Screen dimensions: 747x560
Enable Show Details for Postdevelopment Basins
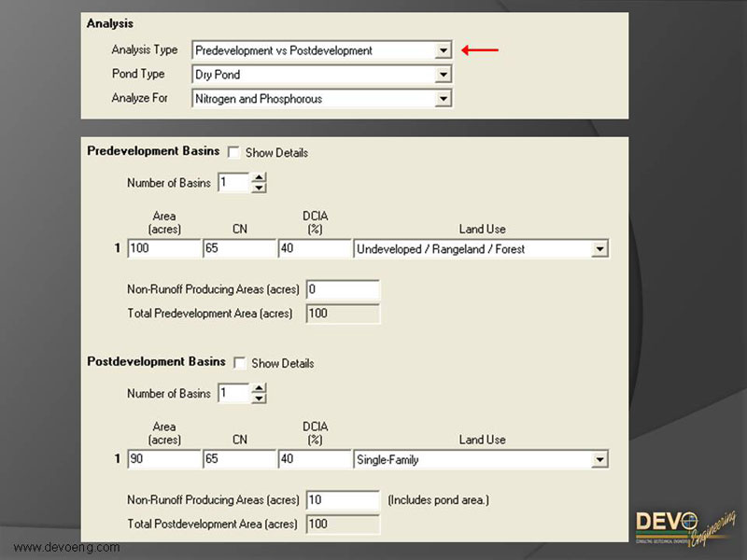pyautogui.click(x=239, y=363)
